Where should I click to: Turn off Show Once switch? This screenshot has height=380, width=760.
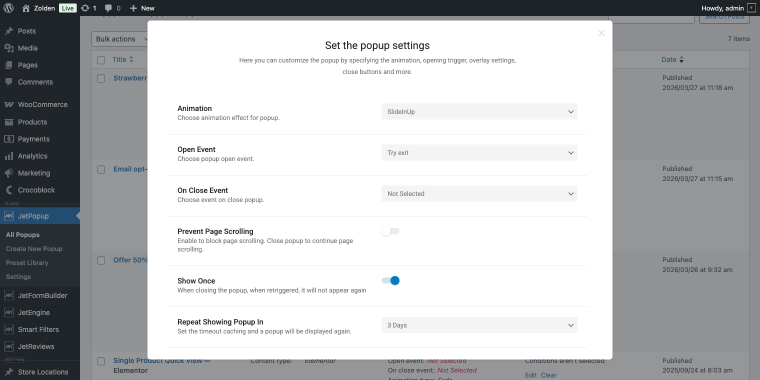coord(390,281)
